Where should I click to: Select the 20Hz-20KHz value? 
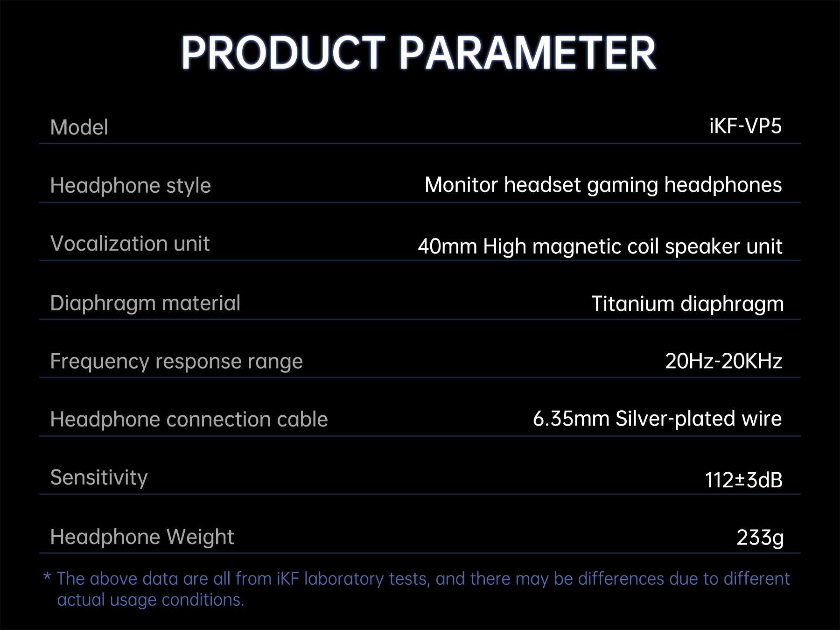tap(723, 361)
